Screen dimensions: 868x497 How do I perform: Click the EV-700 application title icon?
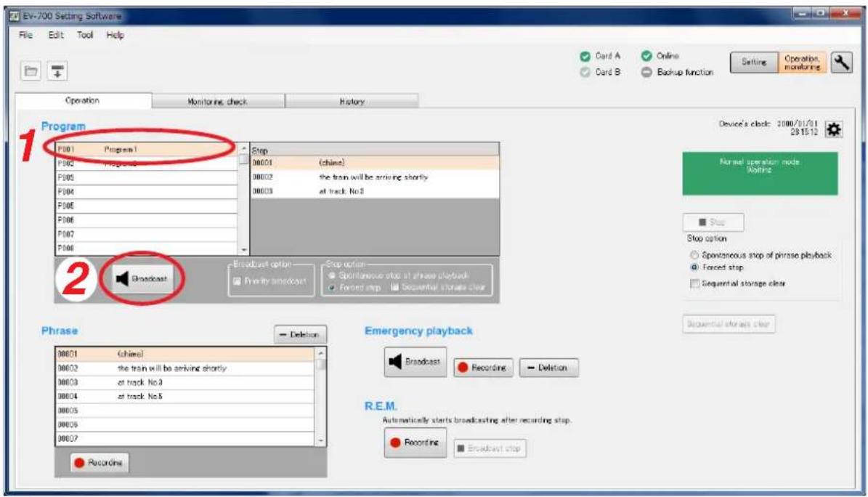point(15,16)
